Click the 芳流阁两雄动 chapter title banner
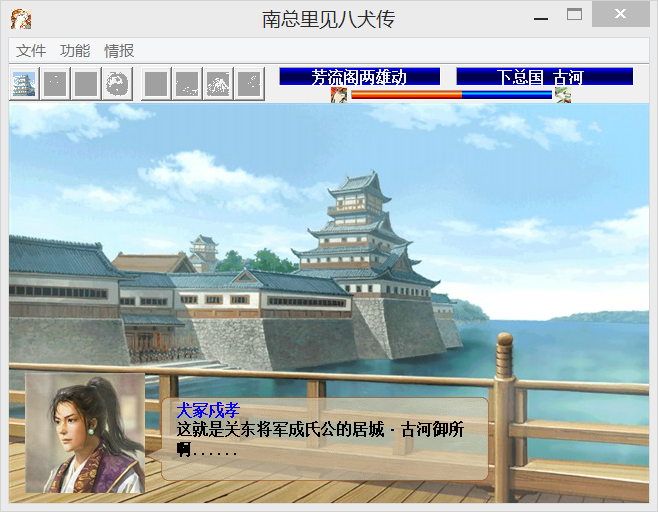 point(359,77)
